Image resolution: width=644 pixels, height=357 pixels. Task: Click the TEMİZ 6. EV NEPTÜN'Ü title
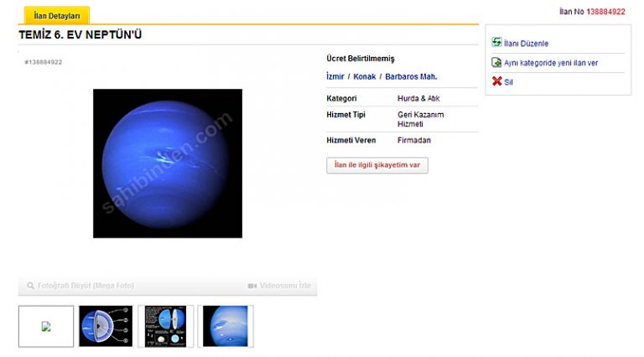point(80,34)
